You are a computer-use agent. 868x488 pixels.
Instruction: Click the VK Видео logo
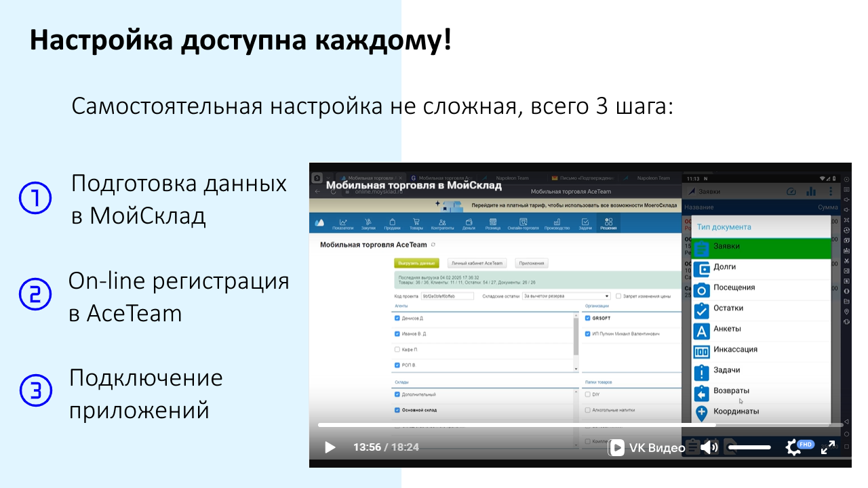pos(646,447)
